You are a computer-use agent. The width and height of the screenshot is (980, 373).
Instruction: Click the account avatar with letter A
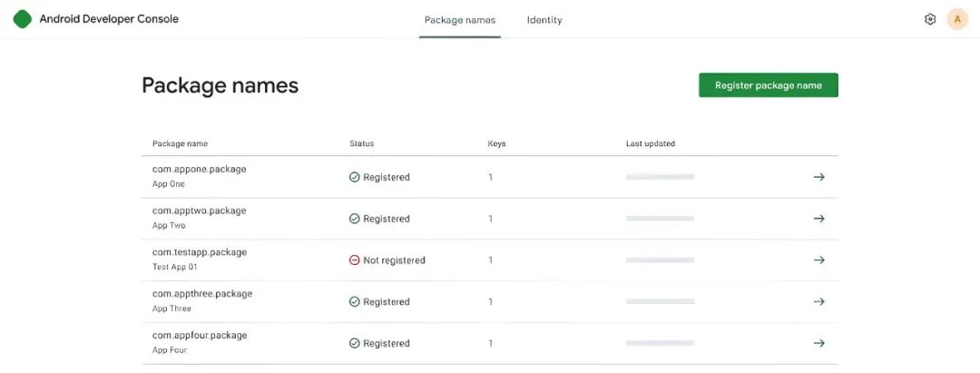pyautogui.click(x=957, y=19)
